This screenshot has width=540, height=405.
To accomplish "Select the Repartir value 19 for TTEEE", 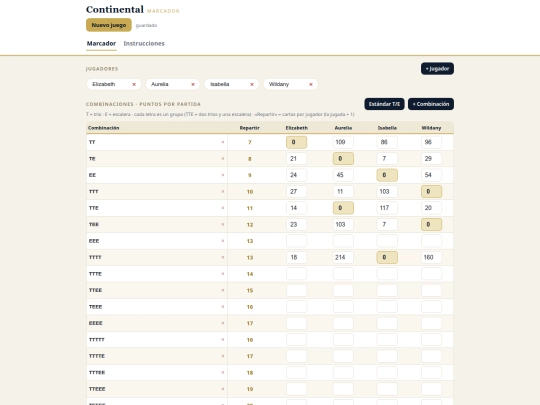I will (250, 389).
